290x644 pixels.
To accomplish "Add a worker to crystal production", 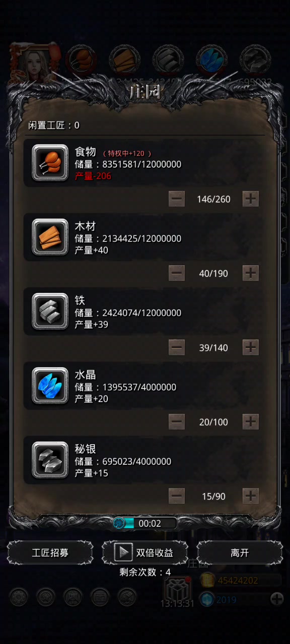I will point(251,422).
